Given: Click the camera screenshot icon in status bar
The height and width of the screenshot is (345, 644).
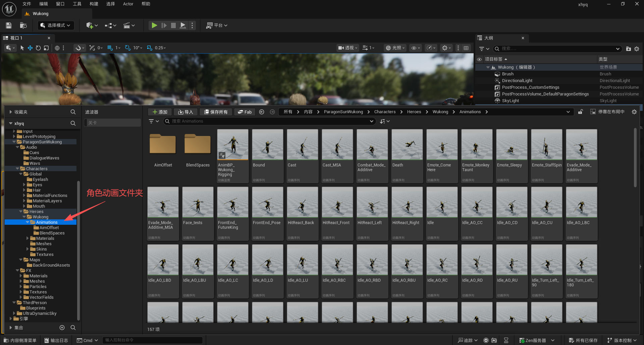Looking at the screenshot, I should (494, 340).
